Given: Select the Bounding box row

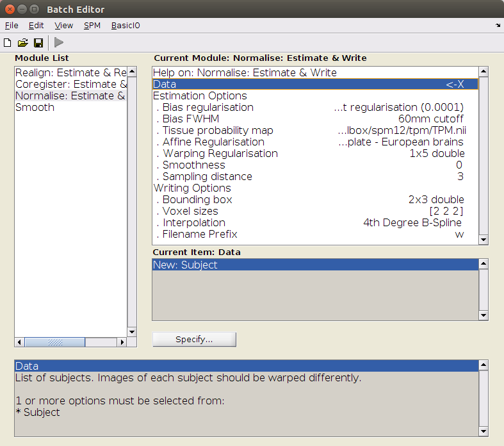Looking at the screenshot, I should 315,200.
